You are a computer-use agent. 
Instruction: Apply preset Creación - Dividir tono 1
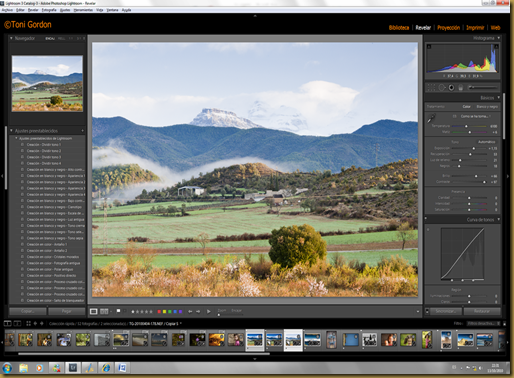pos(44,145)
